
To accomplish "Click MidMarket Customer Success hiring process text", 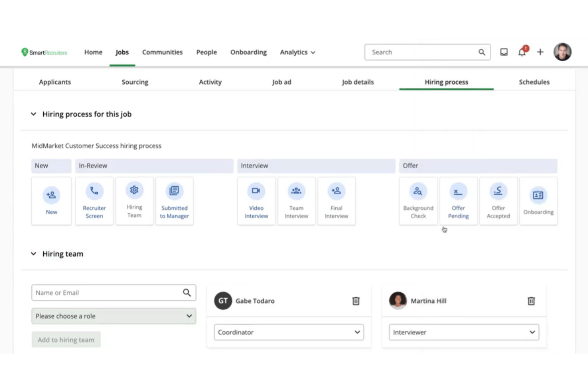I will [97, 146].
